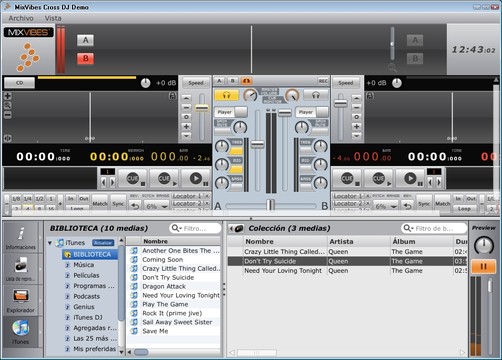This screenshot has height=360, width=502.
Task: Open deck B pitch range 6% dropdown
Action: (x=386, y=206)
